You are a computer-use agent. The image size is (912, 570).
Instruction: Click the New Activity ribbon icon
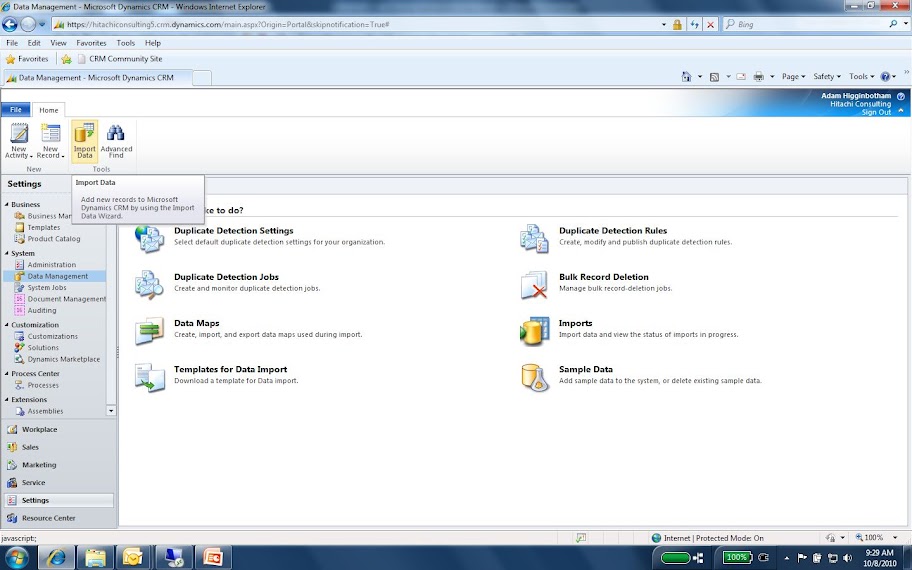click(x=19, y=133)
